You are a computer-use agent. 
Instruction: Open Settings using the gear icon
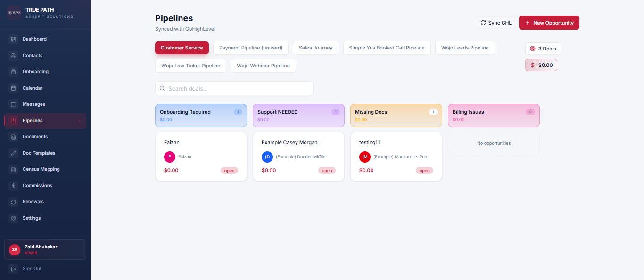(14, 218)
